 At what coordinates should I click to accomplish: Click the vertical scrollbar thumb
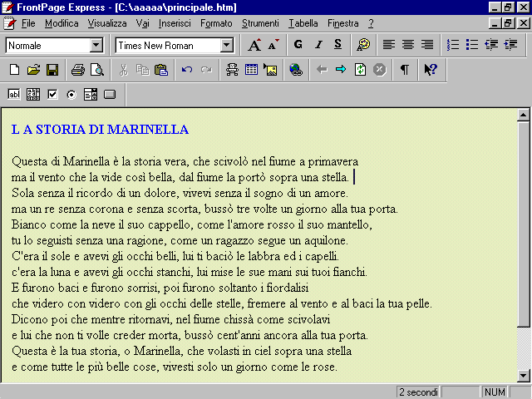click(523, 224)
